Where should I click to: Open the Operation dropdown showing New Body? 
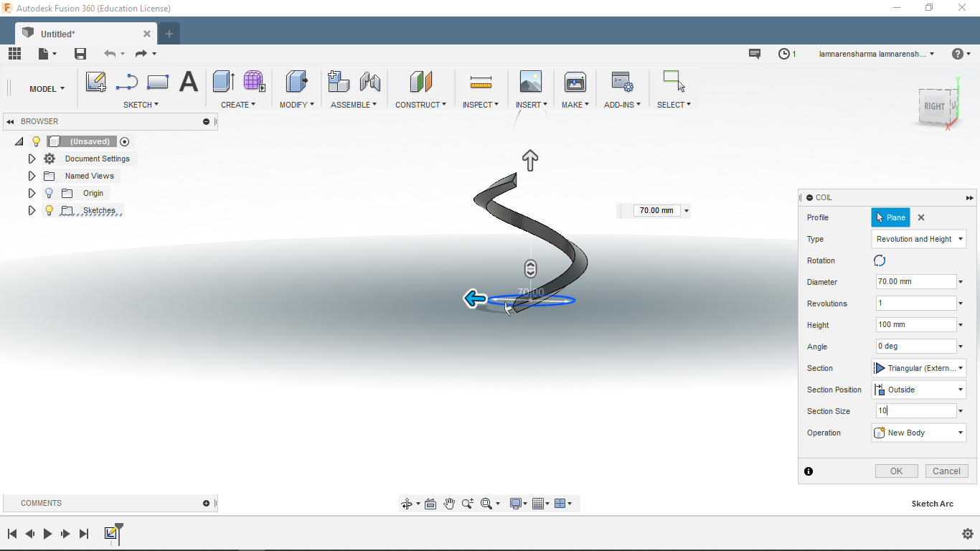click(x=919, y=433)
